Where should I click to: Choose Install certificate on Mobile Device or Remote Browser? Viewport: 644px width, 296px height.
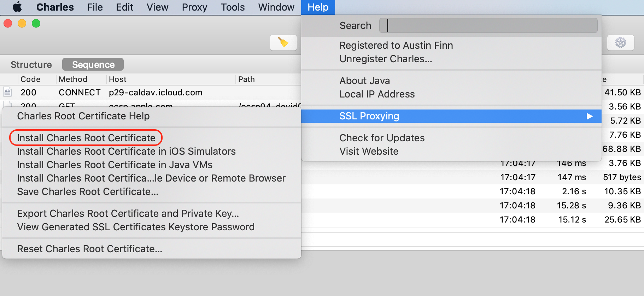coord(151,178)
